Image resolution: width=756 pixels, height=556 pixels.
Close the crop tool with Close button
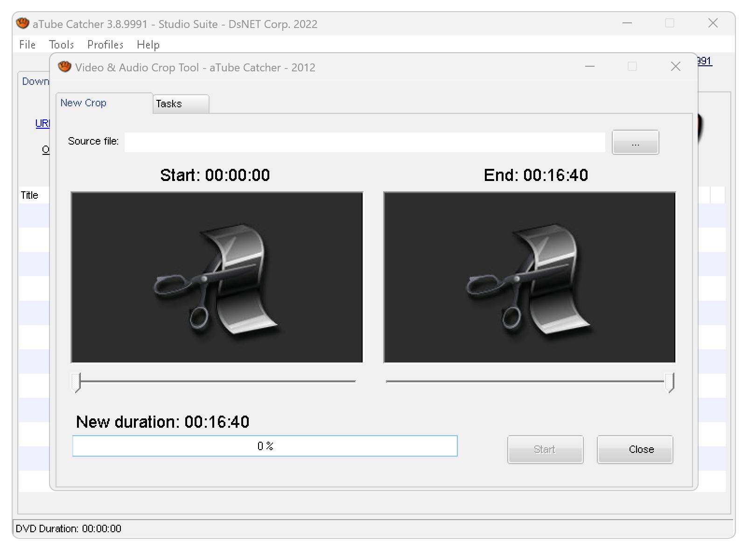click(x=635, y=450)
